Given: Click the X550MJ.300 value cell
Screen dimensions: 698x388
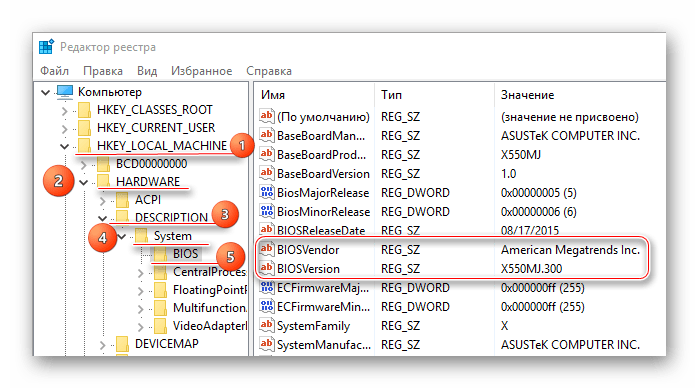Looking at the screenshot, I should click(x=532, y=269).
